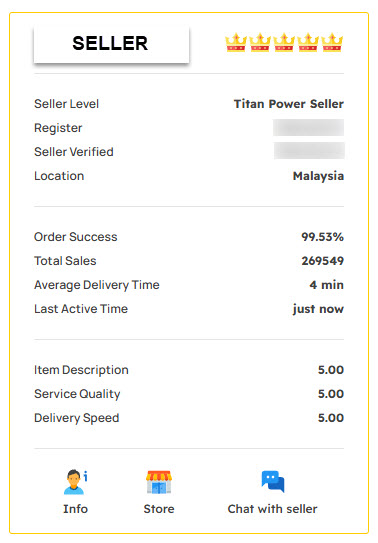
Task: Click the second crown rating icon
Action: 260,42
